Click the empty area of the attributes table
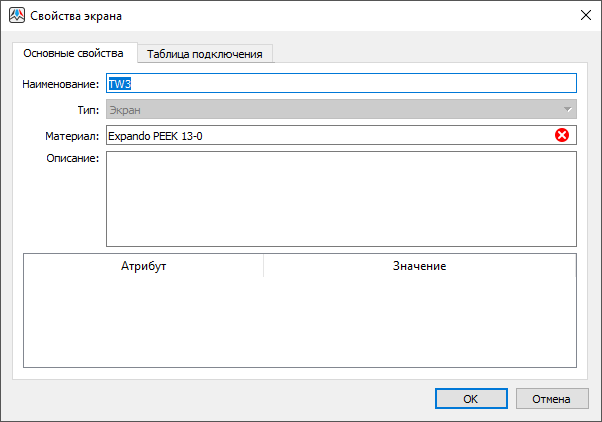The image size is (602, 422). [300, 322]
